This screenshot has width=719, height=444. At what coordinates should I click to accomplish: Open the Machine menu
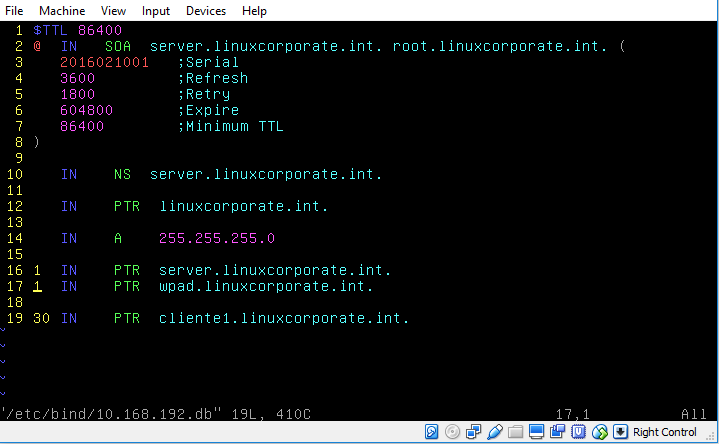tap(62, 11)
